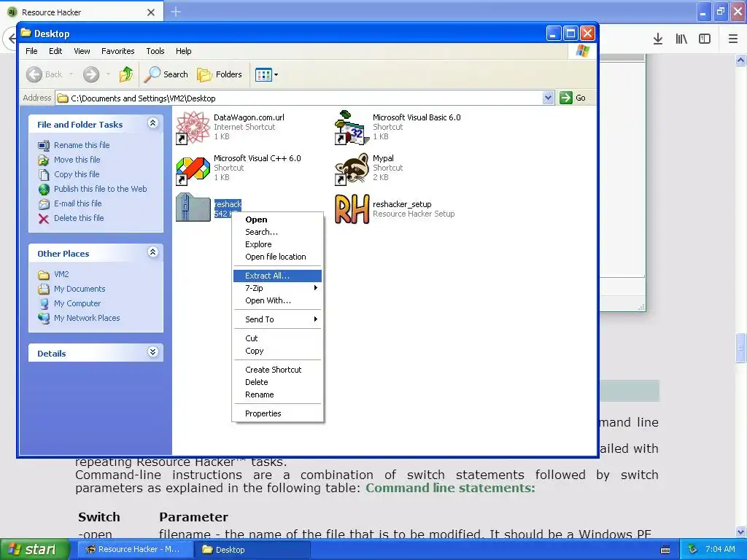
Task: Collapse the File and Folder Tasks panel
Action: [x=153, y=123]
